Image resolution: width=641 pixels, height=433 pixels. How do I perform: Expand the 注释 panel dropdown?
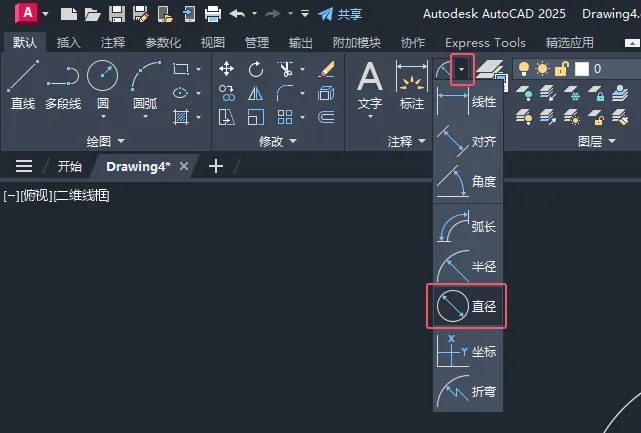406,141
